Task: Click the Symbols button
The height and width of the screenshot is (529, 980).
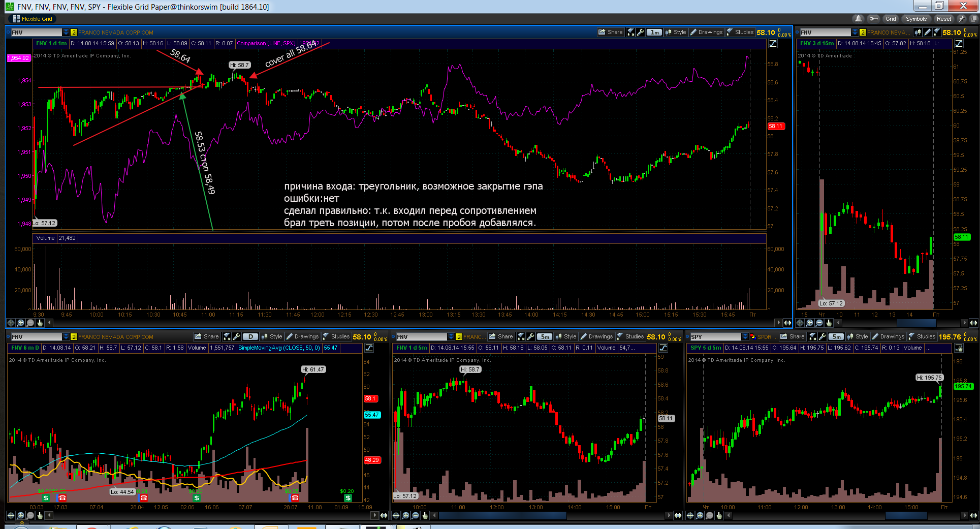Action: [916, 19]
